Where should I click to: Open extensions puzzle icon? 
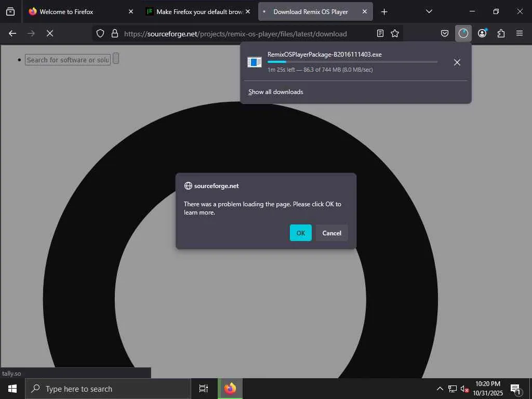501,33
